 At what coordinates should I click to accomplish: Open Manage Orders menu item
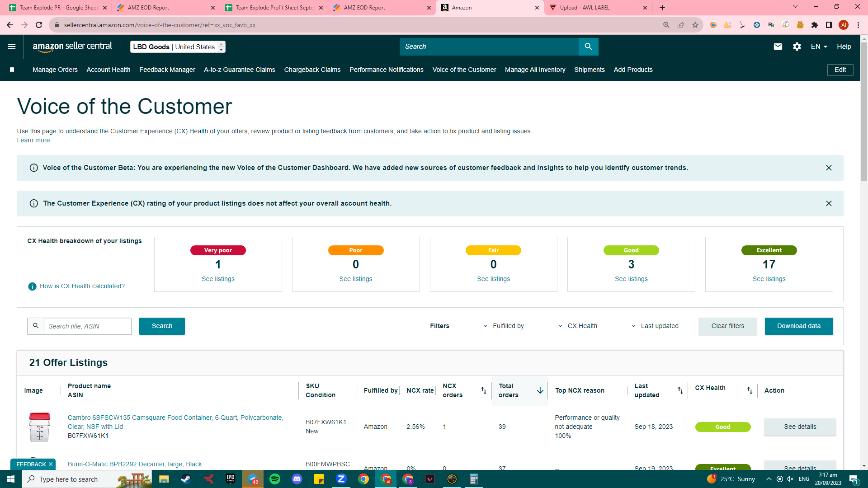[55, 70]
